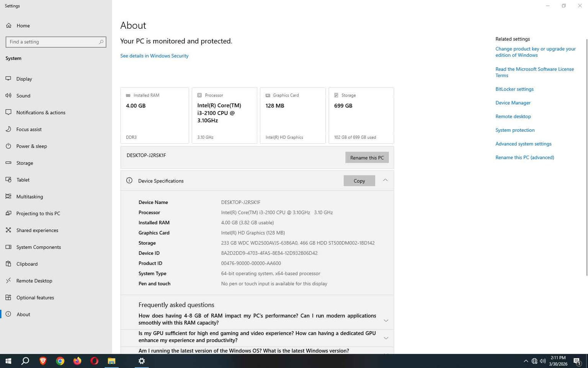Open the Remote desktop related link

[x=513, y=117]
